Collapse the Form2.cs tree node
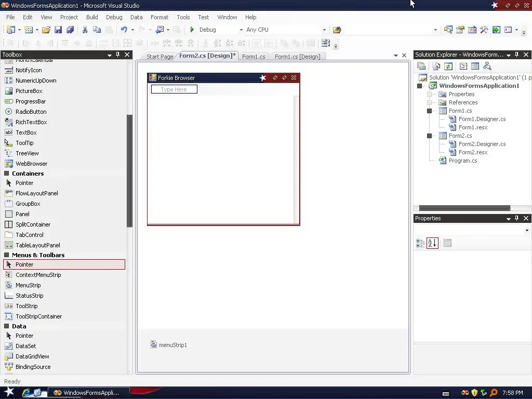The height and width of the screenshot is (399, 532). (429, 136)
